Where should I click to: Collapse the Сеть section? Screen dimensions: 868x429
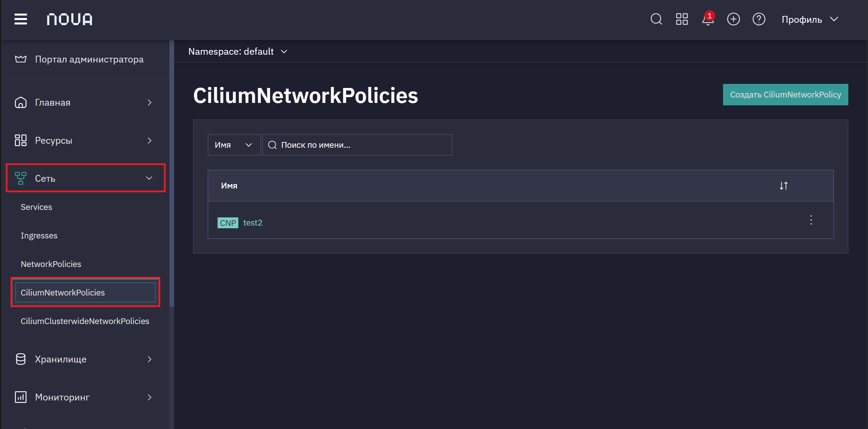[149, 178]
